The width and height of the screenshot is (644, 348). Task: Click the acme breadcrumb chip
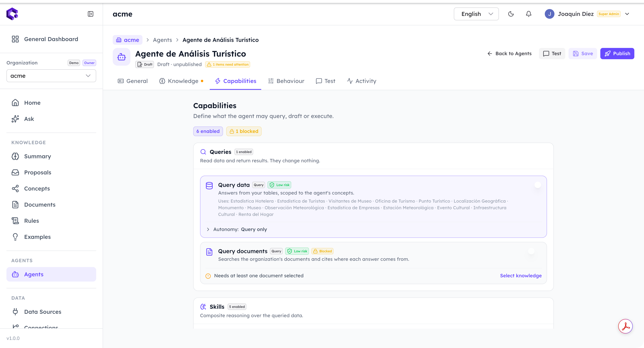pyautogui.click(x=128, y=40)
